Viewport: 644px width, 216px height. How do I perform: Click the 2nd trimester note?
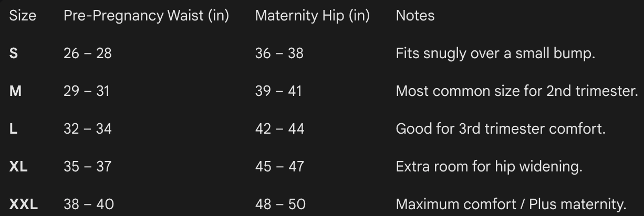pos(516,91)
